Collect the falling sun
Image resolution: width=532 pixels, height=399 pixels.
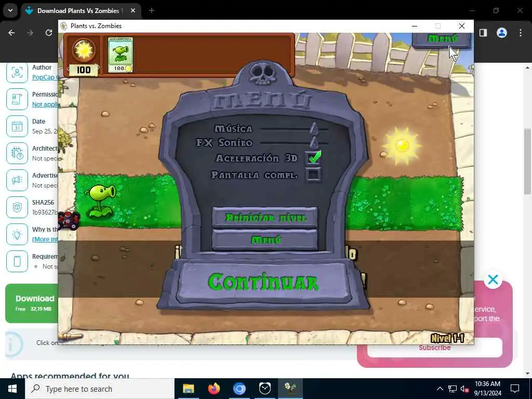[402, 146]
